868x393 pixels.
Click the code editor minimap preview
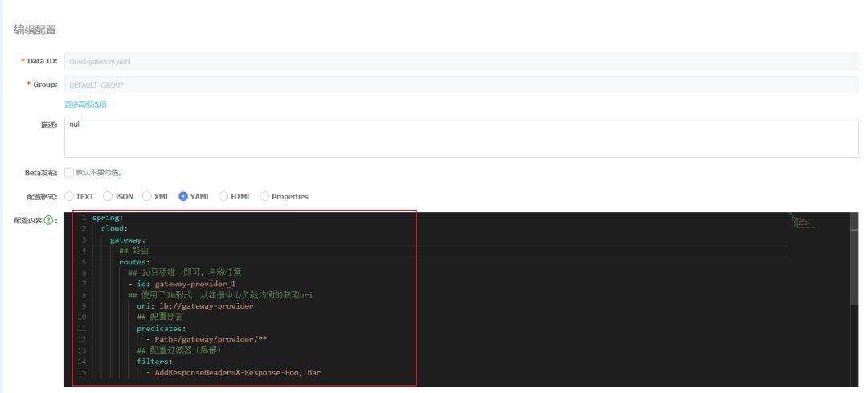tap(802, 222)
